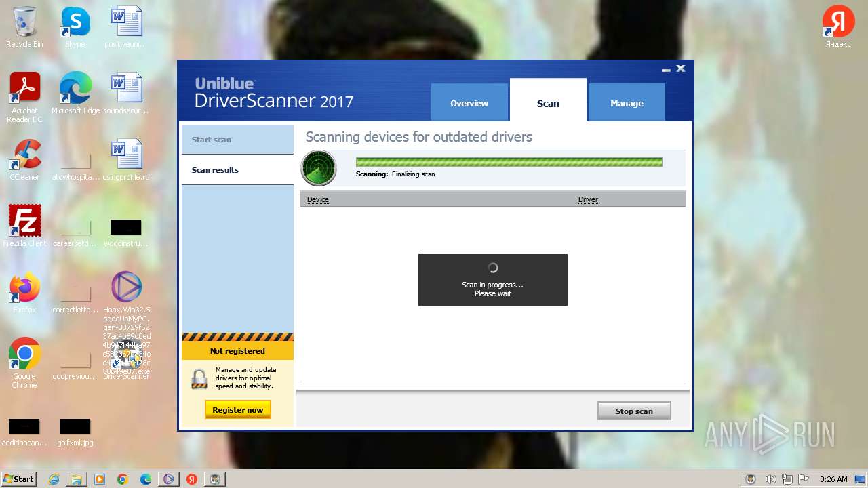Launch Chrome from the taskbar

(x=123, y=479)
